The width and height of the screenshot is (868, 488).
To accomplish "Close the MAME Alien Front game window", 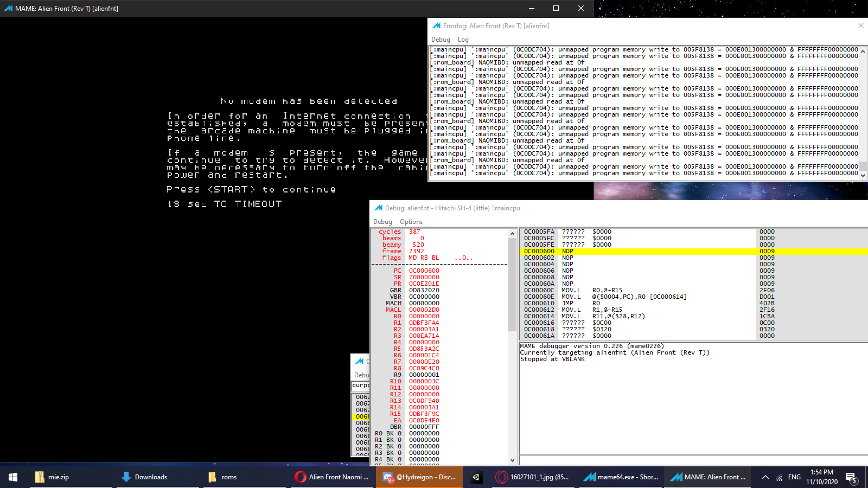I will point(581,8).
